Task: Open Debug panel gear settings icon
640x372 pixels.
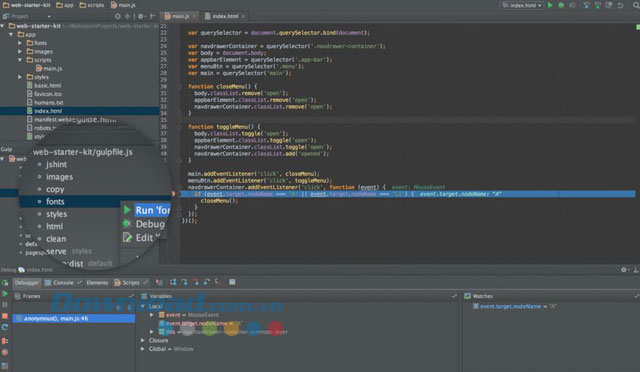Action: click(x=624, y=270)
